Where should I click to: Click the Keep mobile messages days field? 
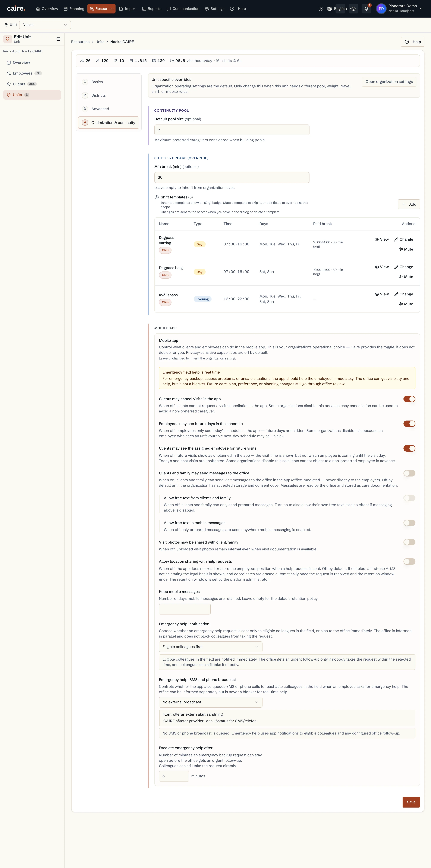(185, 609)
